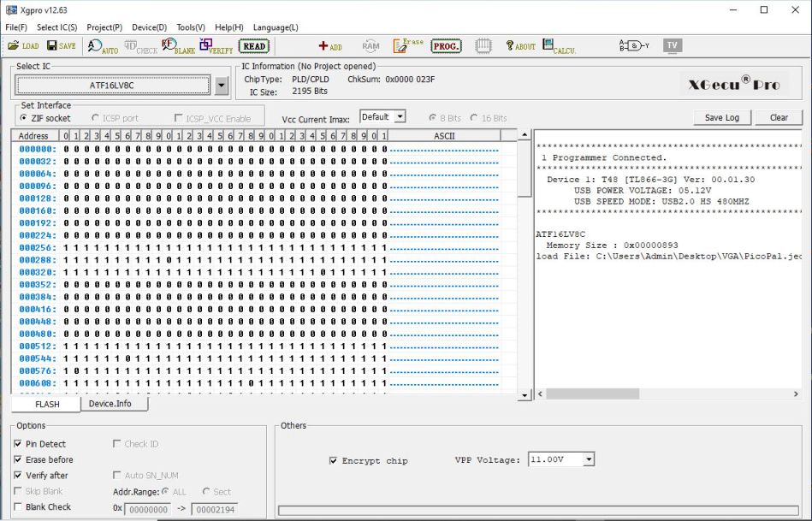This screenshot has width=812, height=521.
Task: Run the AUTO detect toolbar tool
Action: [x=103, y=46]
